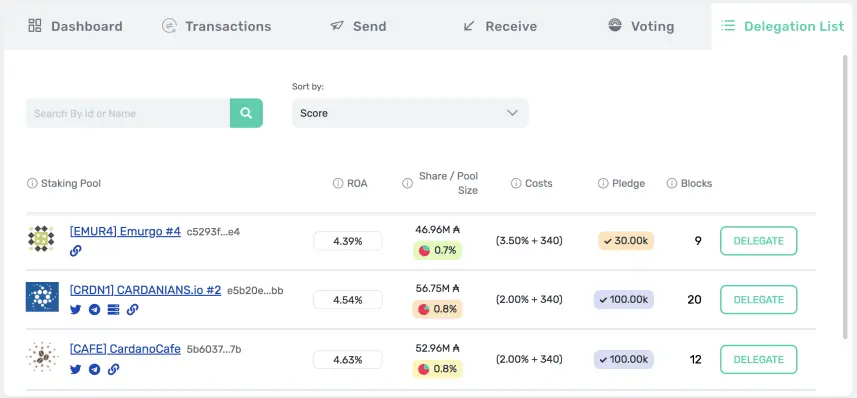Click the 4.63% ROA value

point(348,360)
